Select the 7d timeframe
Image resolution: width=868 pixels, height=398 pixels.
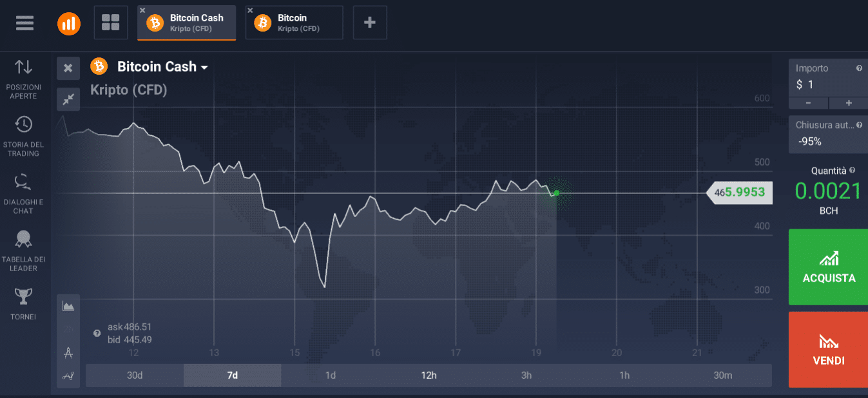point(233,375)
